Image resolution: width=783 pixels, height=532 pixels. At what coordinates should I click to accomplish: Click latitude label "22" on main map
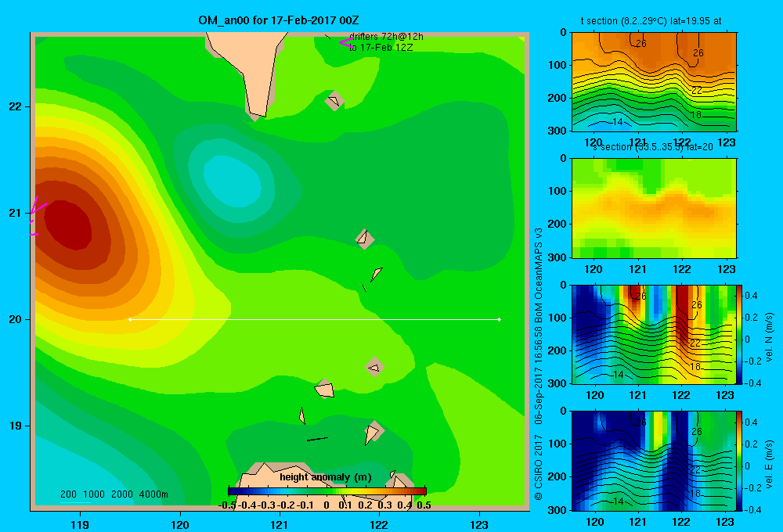click(15, 106)
